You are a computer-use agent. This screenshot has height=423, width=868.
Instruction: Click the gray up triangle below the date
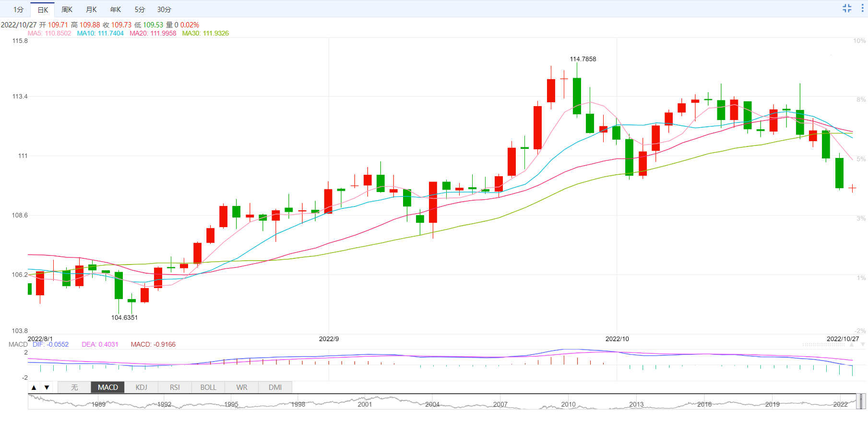point(852,344)
